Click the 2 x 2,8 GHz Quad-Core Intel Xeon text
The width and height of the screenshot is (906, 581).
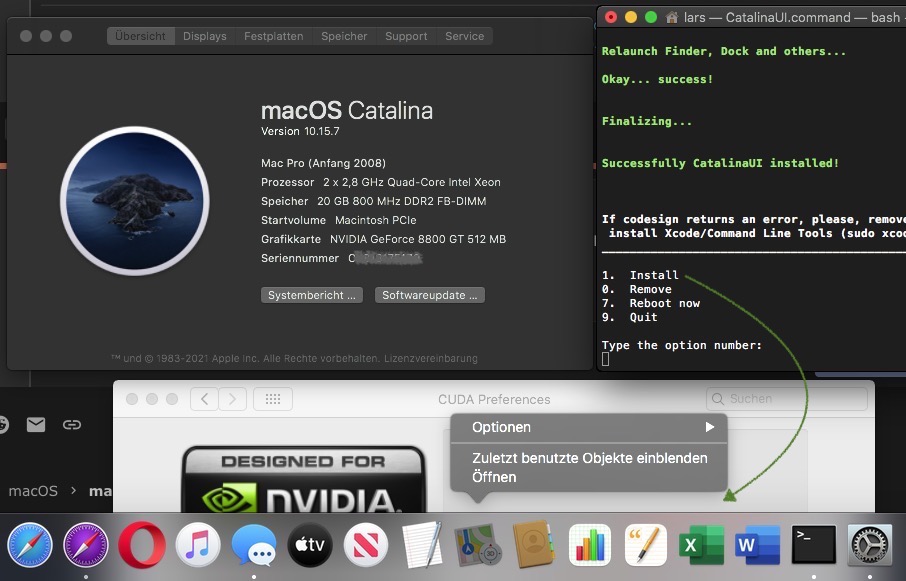(x=412, y=182)
